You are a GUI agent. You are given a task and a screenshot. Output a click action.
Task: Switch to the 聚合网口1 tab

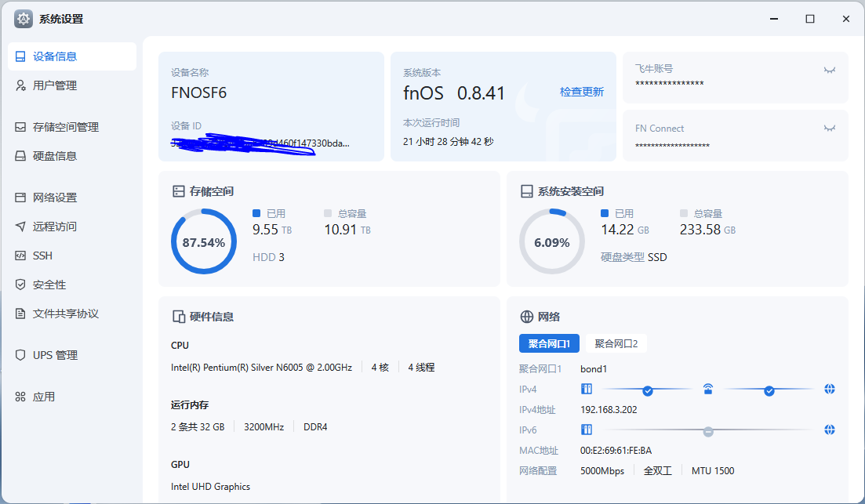[549, 343]
